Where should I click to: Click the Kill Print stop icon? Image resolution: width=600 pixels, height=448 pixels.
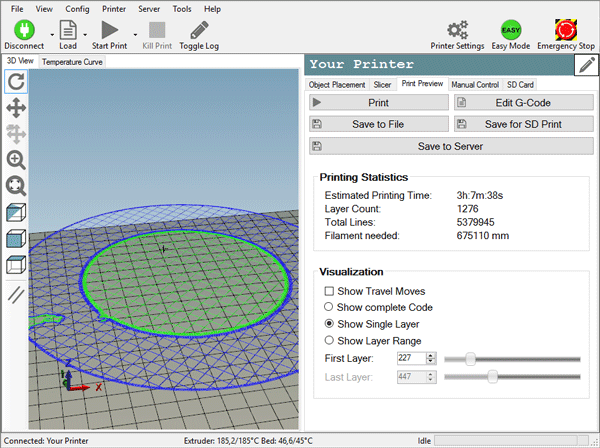tap(157, 30)
